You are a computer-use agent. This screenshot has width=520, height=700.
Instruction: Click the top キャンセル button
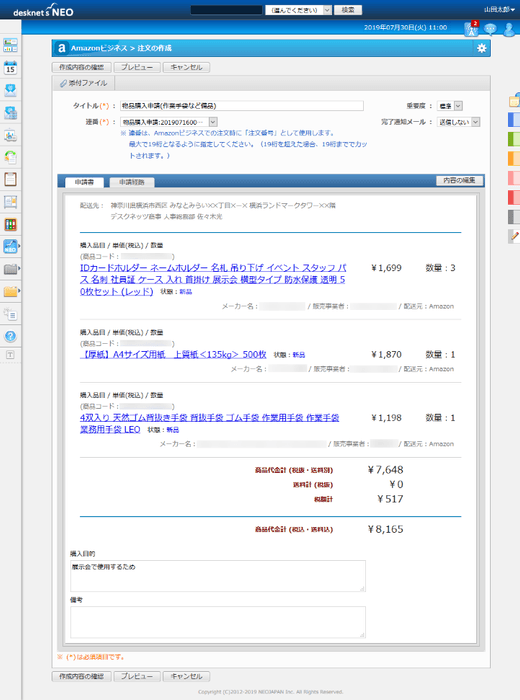point(186,67)
